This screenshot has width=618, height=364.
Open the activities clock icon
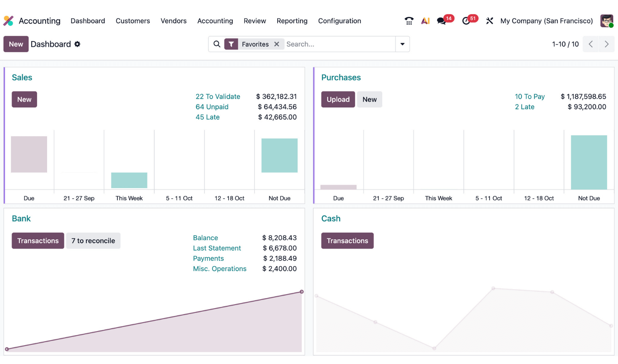(466, 21)
